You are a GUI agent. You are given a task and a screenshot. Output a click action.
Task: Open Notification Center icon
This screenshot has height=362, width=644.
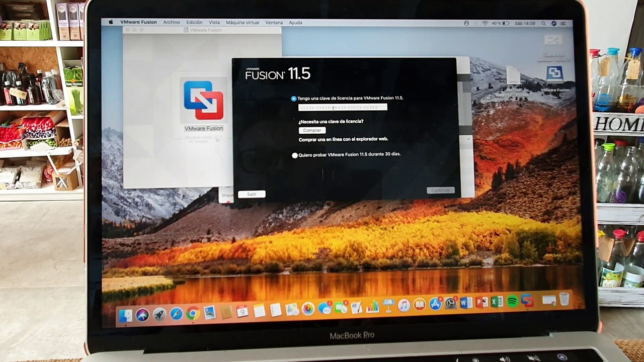point(563,23)
